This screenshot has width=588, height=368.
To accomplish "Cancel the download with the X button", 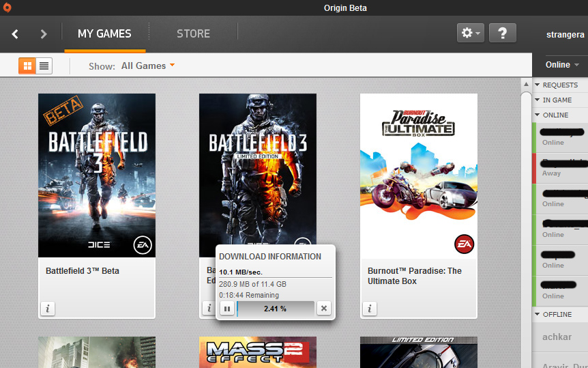I will 323,309.
